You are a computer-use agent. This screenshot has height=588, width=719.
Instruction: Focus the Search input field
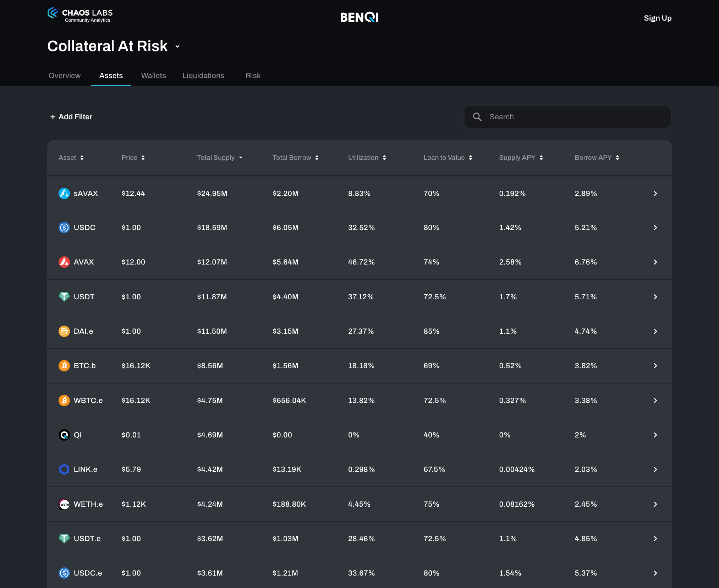(x=575, y=117)
